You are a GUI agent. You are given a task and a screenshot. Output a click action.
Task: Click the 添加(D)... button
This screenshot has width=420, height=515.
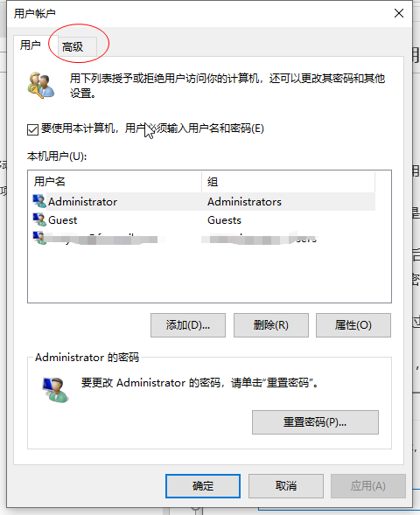pos(188,325)
